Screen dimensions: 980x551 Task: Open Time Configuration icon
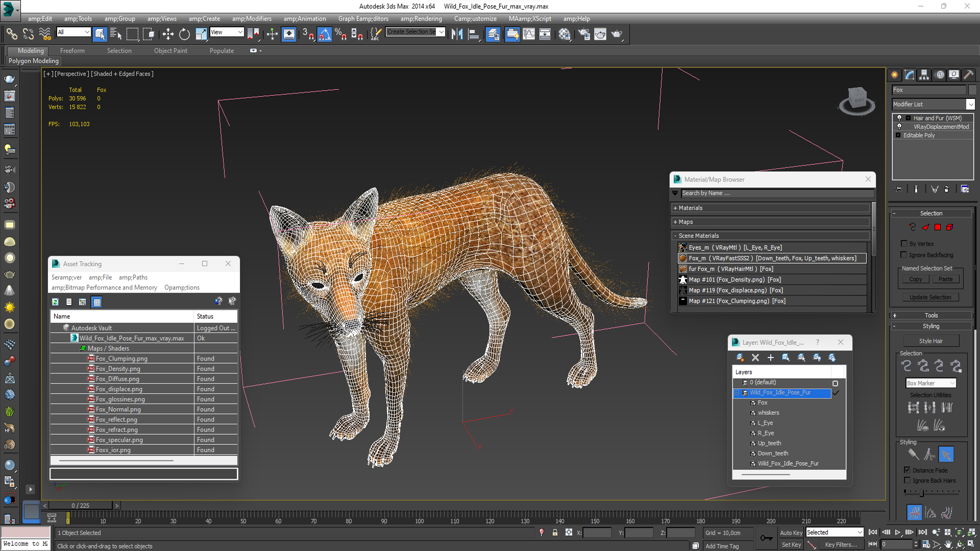[x=926, y=545]
